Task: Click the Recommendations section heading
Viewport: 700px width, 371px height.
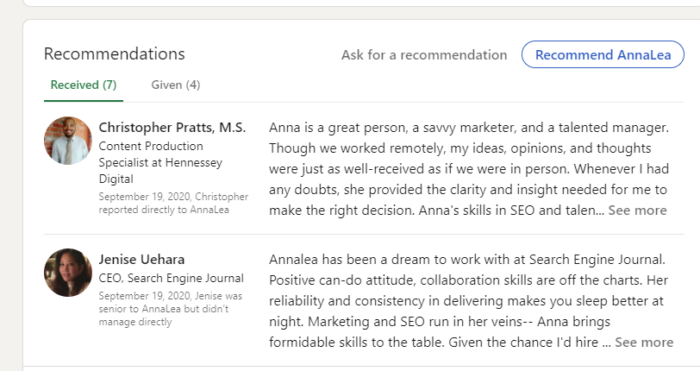Action: pyautogui.click(x=114, y=54)
